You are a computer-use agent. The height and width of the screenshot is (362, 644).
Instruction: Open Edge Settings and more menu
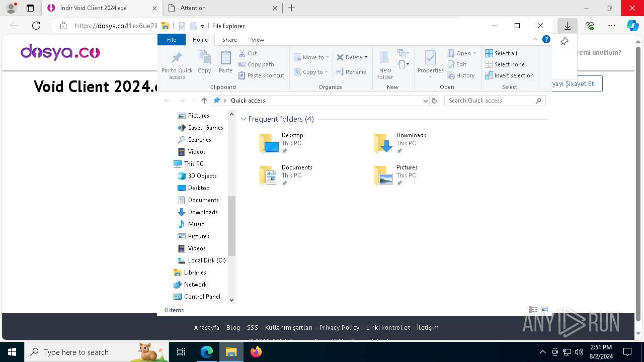(x=611, y=26)
